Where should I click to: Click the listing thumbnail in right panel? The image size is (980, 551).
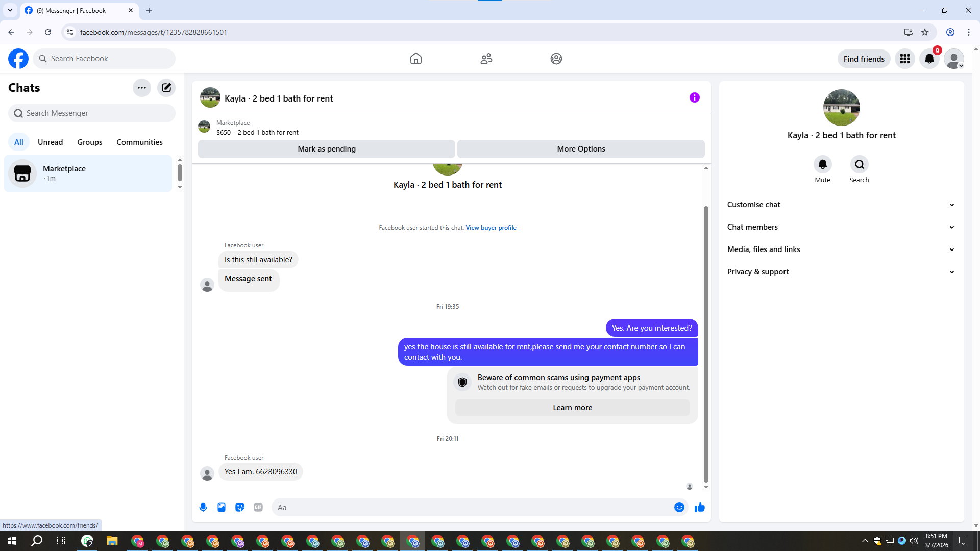(842, 108)
